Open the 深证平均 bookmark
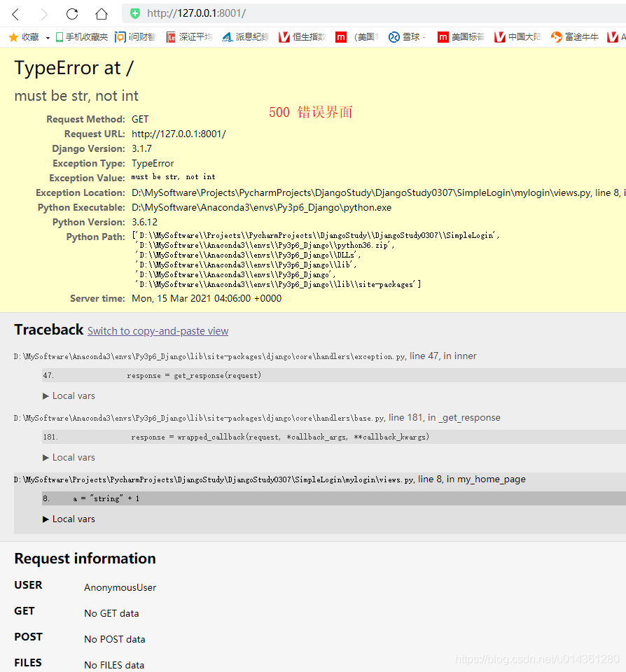 pyautogui.click(x=189, y=37)
